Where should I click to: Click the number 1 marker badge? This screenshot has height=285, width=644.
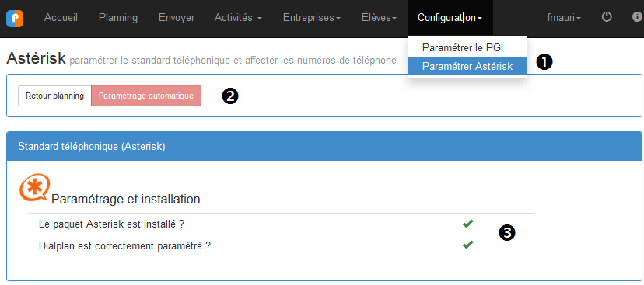point(544,62)
